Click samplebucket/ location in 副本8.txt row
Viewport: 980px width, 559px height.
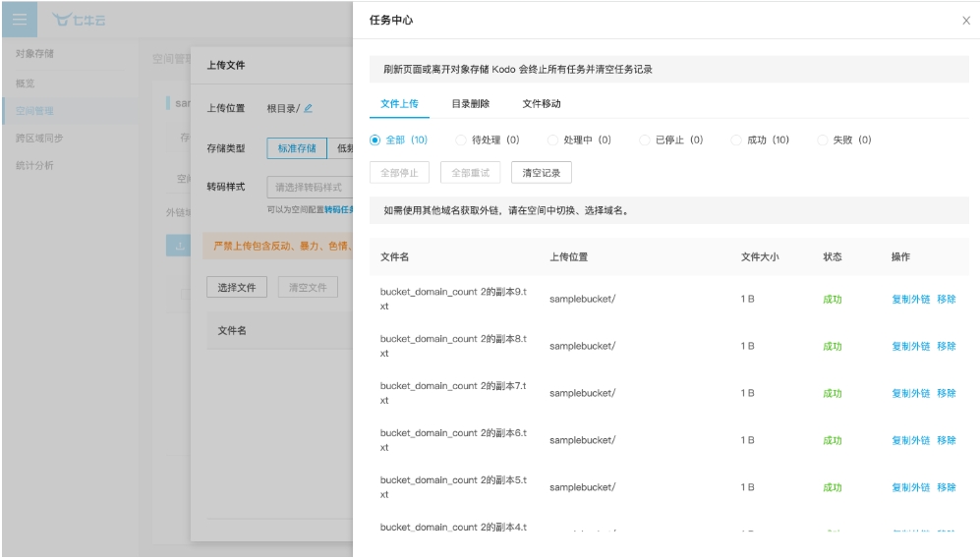click(582, 346)
